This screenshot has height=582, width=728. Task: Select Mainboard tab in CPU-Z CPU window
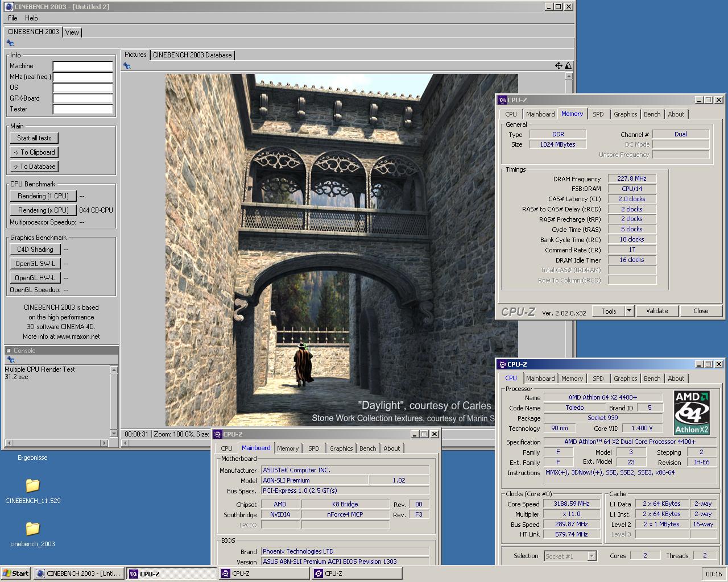click(x=540, y=379)
